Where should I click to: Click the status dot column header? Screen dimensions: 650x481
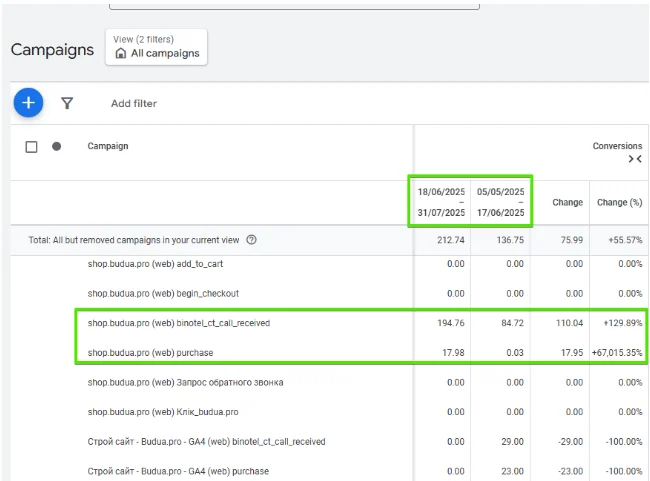pos(56,146)
